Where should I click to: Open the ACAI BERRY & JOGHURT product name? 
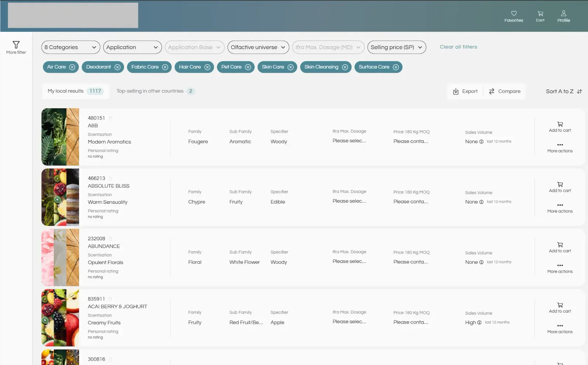tap(117, 306)
